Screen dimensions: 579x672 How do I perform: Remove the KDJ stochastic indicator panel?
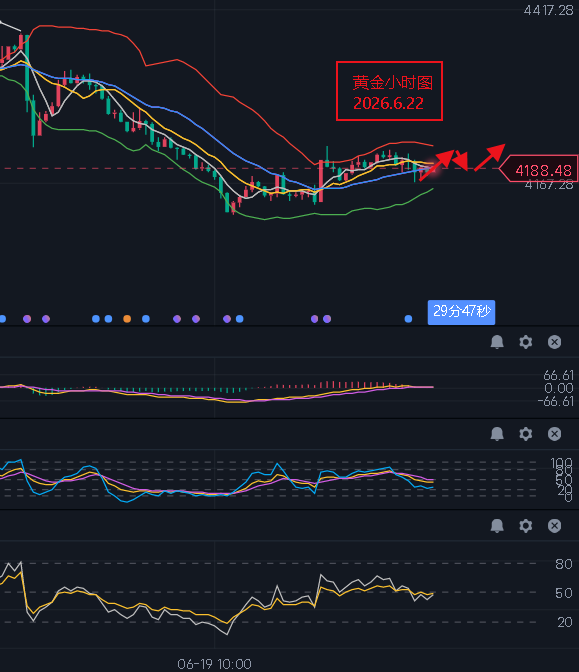pyautogui.click(x=554, y=434)
